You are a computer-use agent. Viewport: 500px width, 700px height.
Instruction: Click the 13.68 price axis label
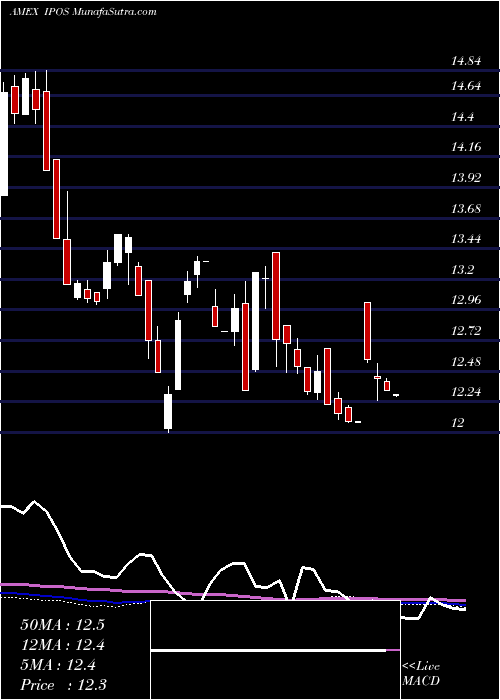click(466, 208)
